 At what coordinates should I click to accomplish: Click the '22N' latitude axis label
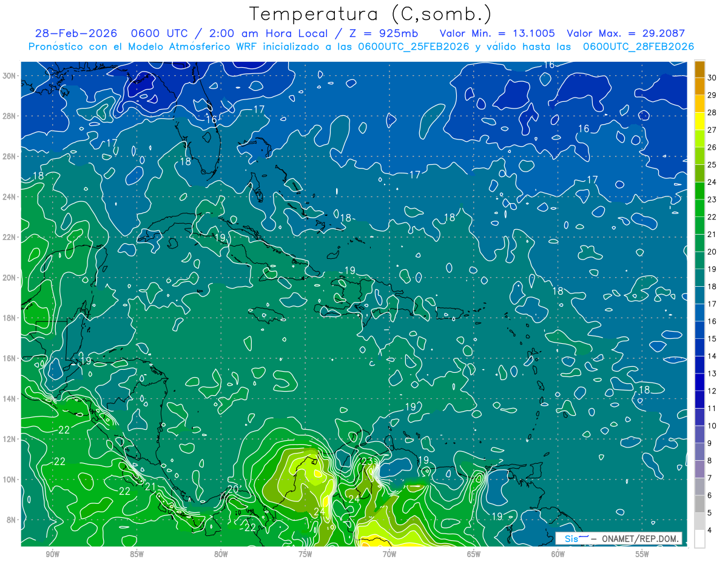[10, 237]
